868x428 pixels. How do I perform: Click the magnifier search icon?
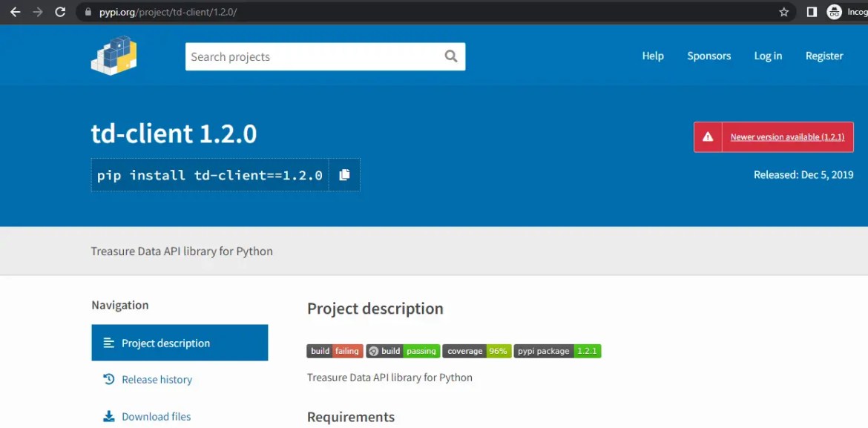451,56
